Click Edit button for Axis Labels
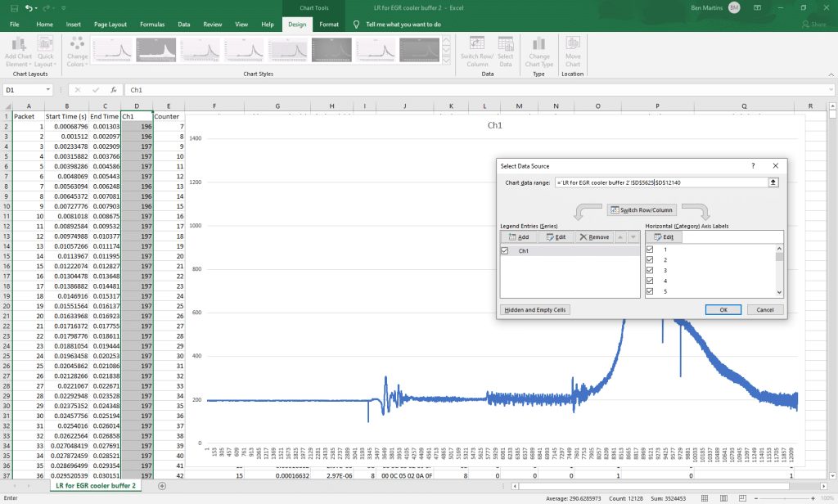This screenshot has height=504, width=838. (x=664, y=236)
